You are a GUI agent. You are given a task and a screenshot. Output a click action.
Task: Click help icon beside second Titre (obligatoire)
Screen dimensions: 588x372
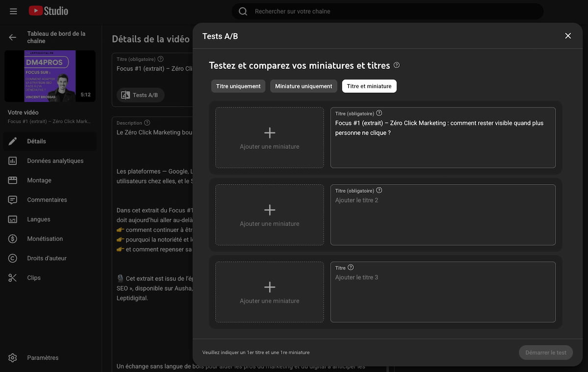click(x=379, y=190)
